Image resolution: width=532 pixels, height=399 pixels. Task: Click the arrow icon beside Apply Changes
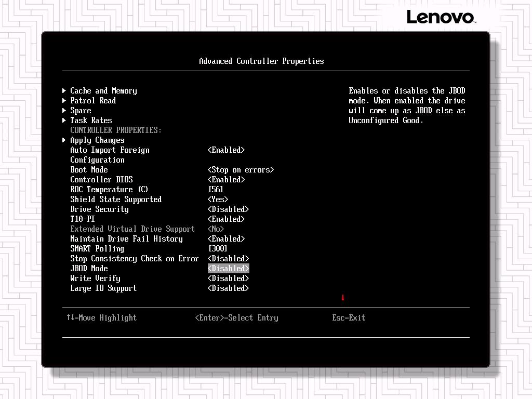coord(64,140)
